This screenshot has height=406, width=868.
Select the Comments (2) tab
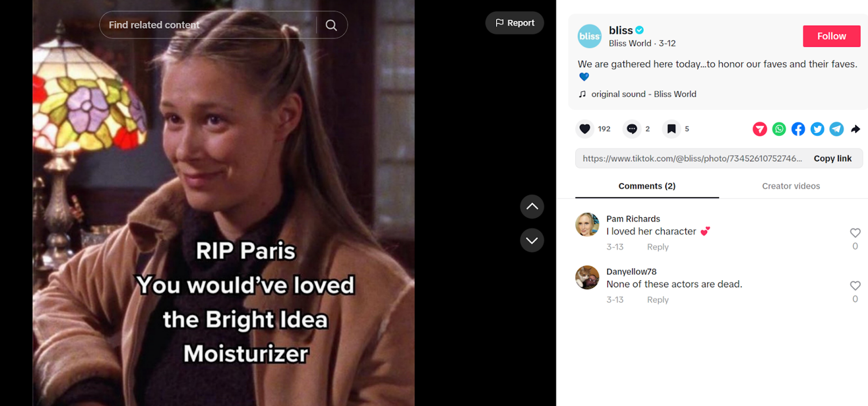(x=647, y=186)
